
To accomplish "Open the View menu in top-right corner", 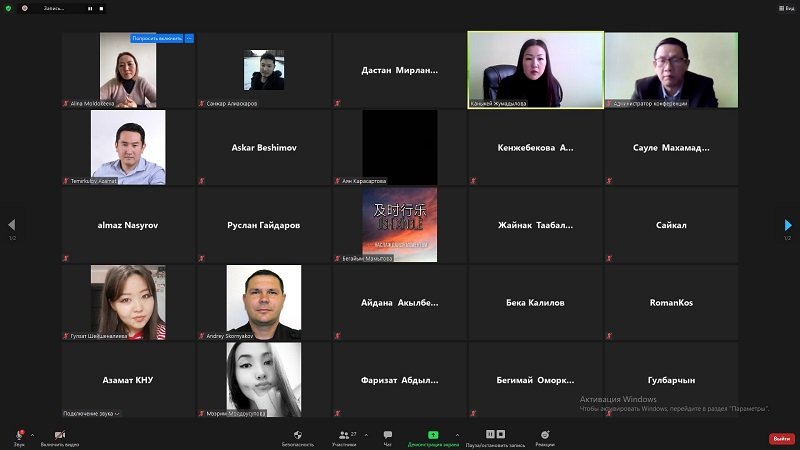I will (787, 8).
